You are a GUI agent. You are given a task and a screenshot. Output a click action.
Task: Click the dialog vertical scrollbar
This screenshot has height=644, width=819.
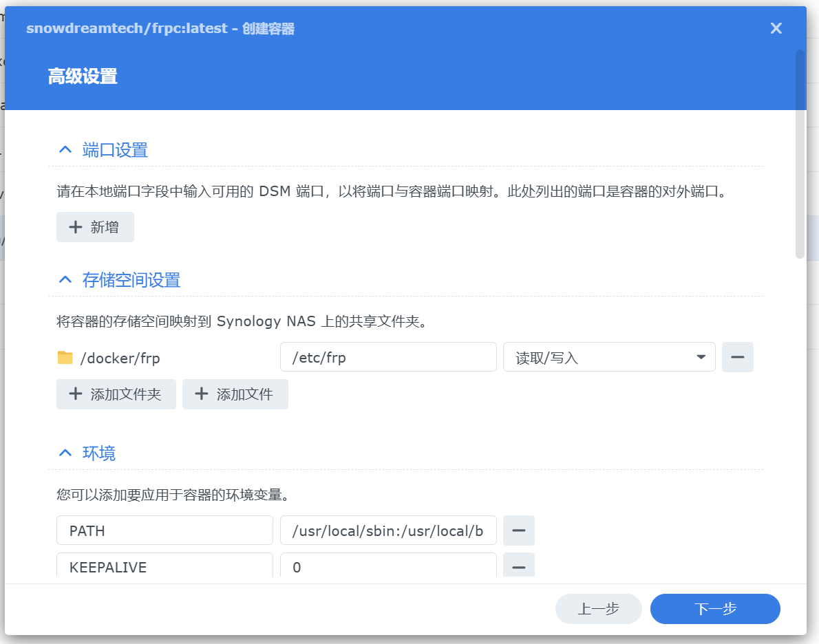800,153
